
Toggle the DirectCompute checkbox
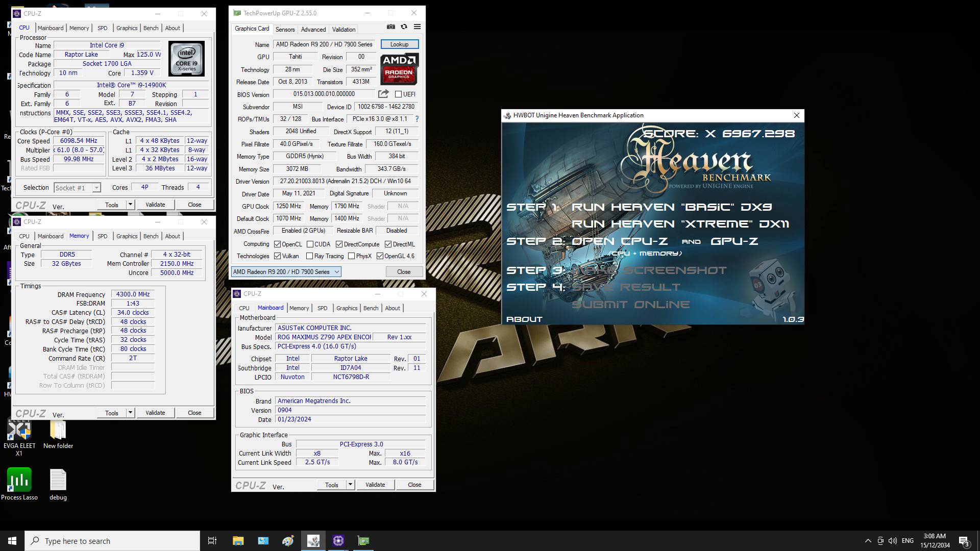click(339, 244)
